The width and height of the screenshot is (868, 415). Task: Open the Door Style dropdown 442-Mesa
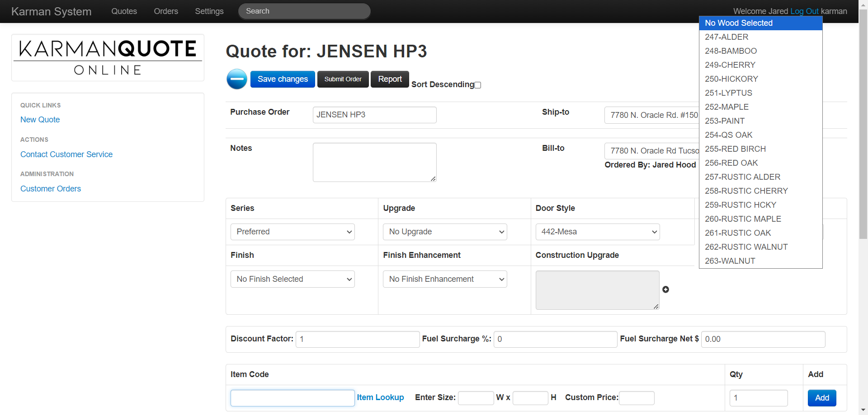pyautogui.click(x=598, y=232)
